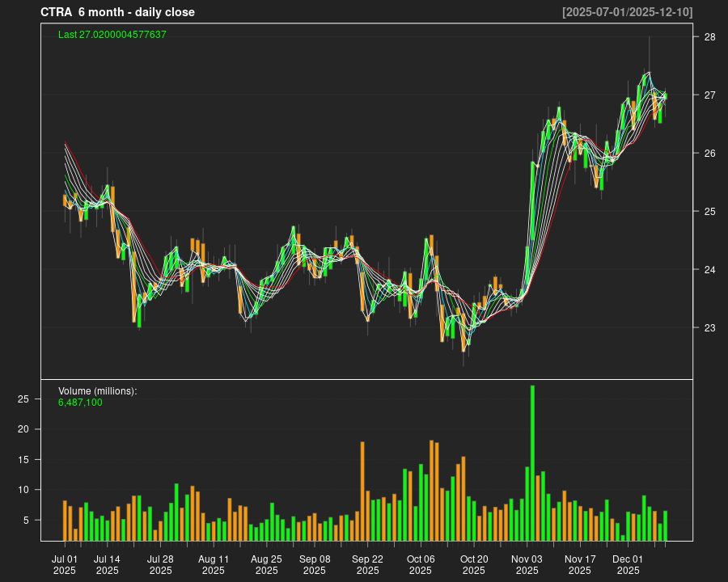The width and height of the screenshot is (728, 582).
Task: Click the Nov 03 2025 date label
Action: pyautogui.click(x=527, y=564)
